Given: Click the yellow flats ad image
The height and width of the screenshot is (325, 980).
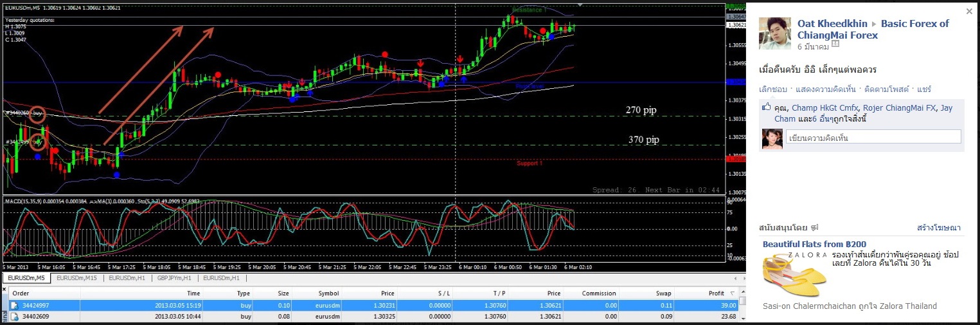Looking at the screenshot, I should [795, 274].
